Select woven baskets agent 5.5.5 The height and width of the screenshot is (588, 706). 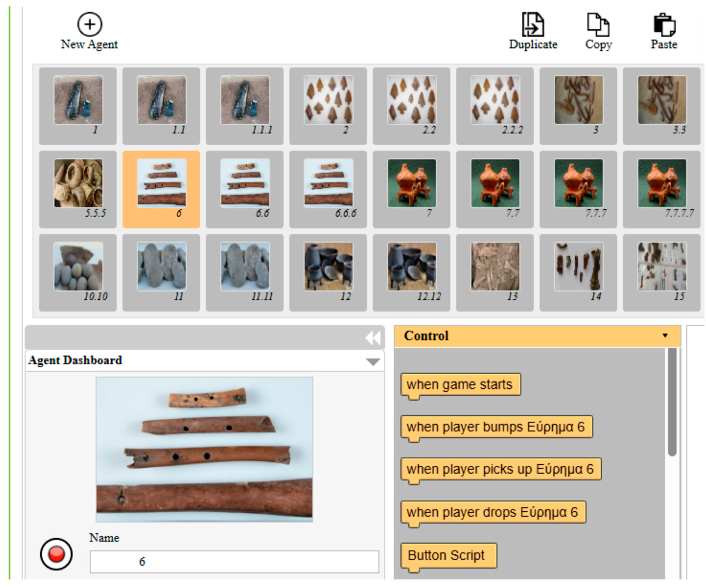coord(78,183)
